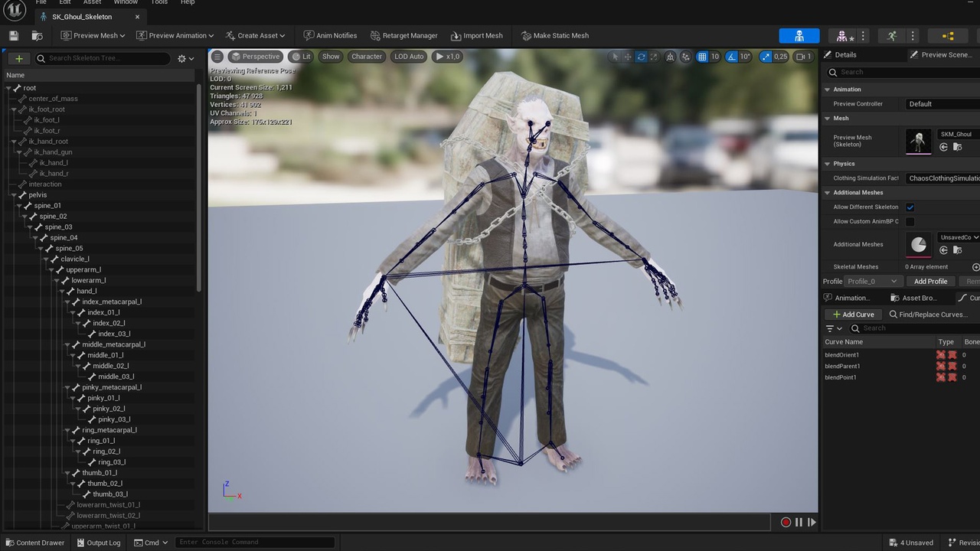Collapse the Animation section in Details
This screenshot has width=980, height=551.
[828, 90]
